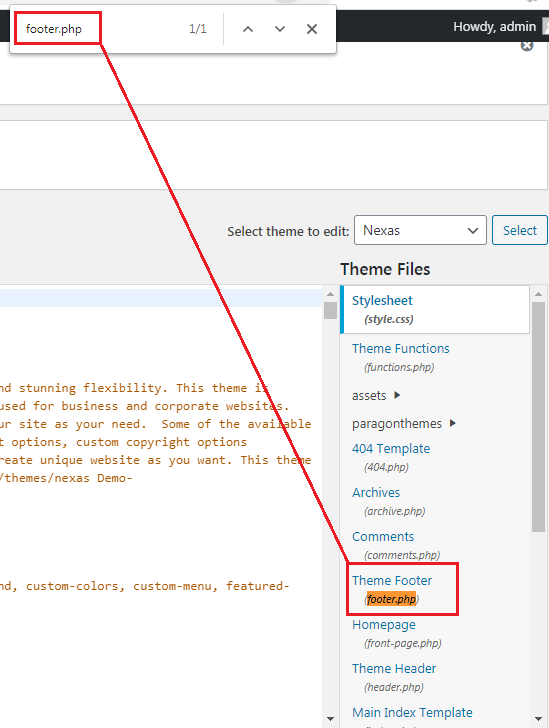The height and width of the screenshot is (728, 549).
Task: Go to previous find result with up arrow
Action: point(248,29)
